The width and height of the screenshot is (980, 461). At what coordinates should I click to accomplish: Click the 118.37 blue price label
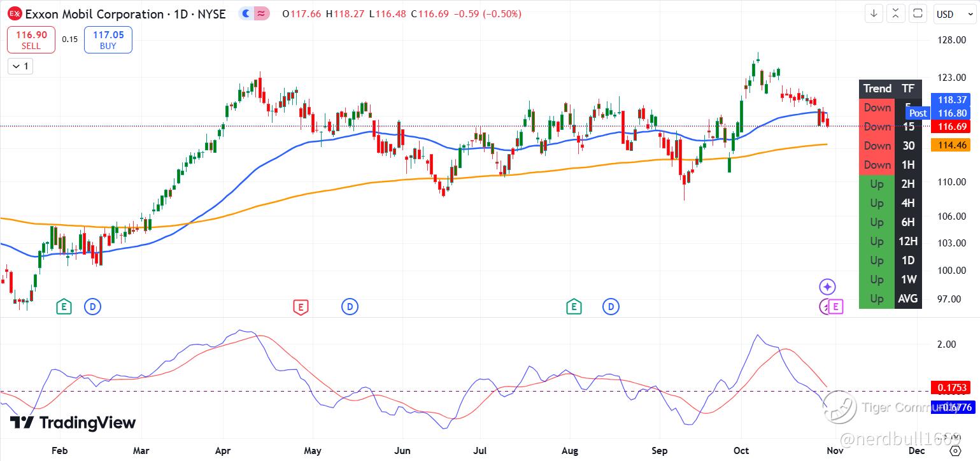pyautogui.click(x=952, y=99)
